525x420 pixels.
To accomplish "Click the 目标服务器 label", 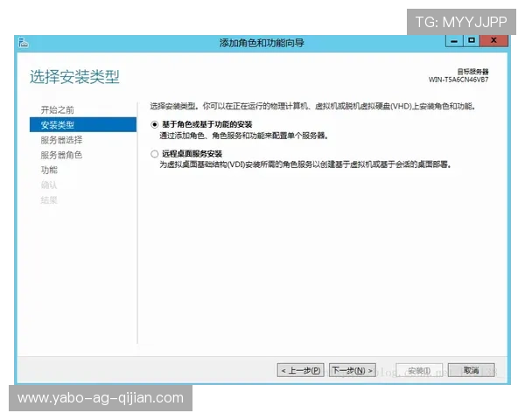I will tap(472, 72).
